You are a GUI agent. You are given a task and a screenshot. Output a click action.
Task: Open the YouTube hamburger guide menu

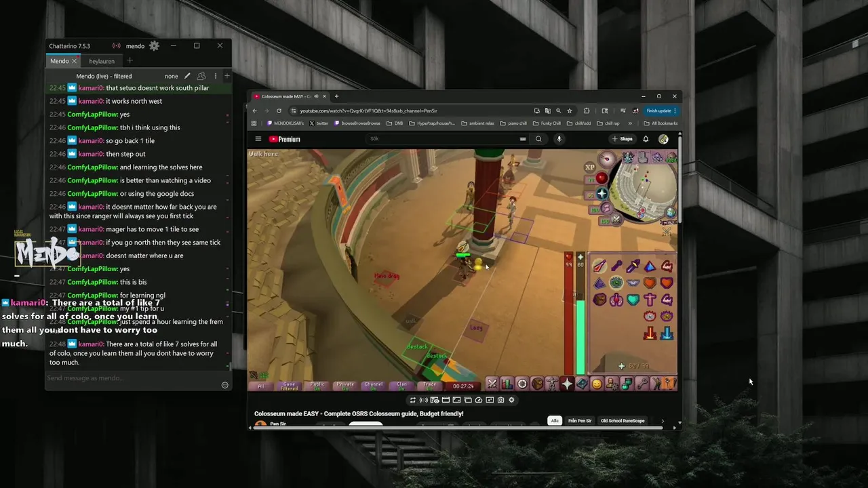click(x=258, y=139)
